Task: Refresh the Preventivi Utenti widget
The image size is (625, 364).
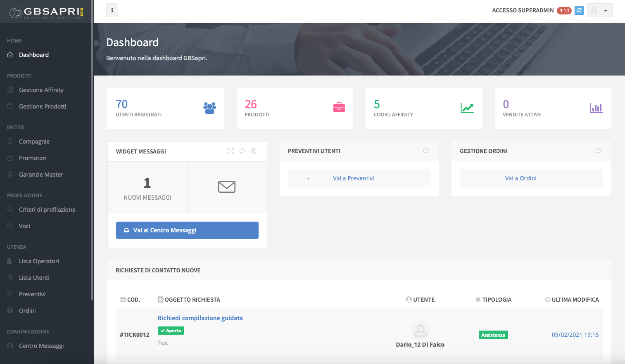Action: point(426,151)
